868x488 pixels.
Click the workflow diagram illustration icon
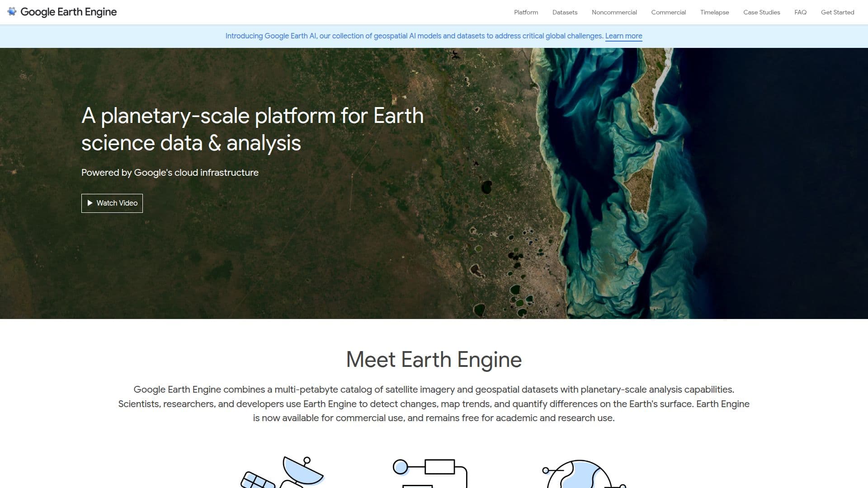point(429,473)
